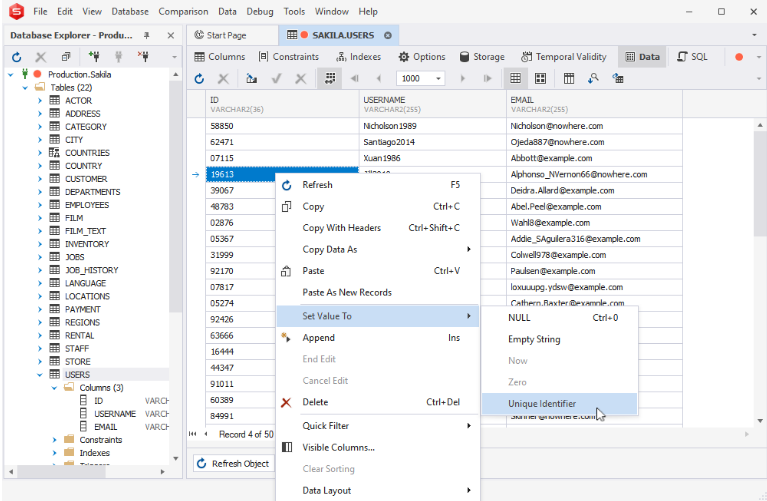Sort by the EMAIL column header
767x501 pixels.
[x=594, y=104]
